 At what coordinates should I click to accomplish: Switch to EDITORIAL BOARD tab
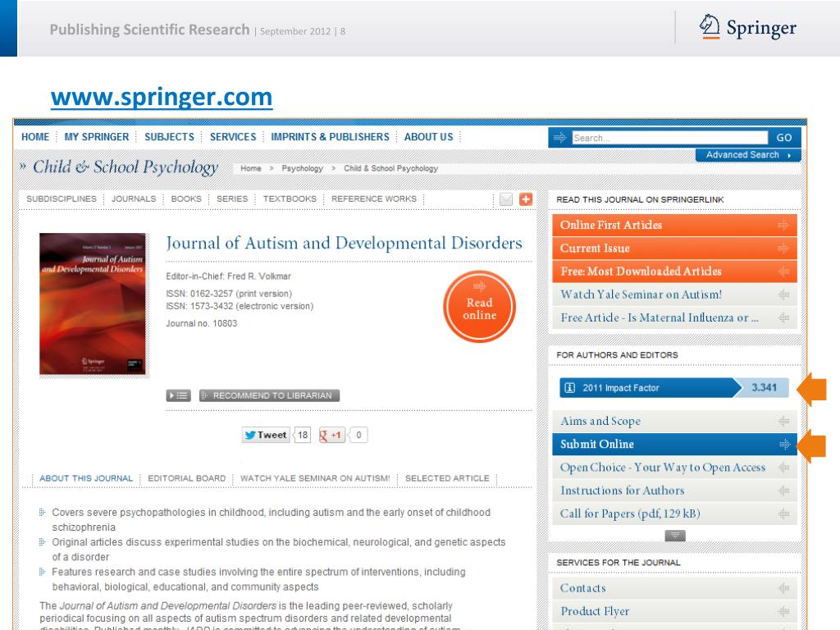tap(187, 478)
